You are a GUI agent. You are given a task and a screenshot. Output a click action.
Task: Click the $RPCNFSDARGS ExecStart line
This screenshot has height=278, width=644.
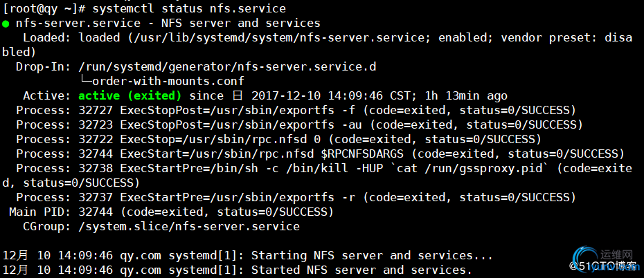point(320,154)
